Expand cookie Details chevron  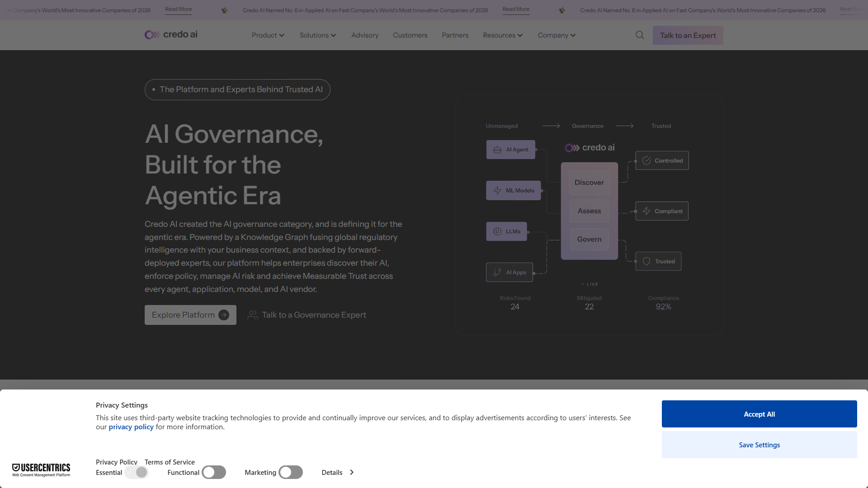(352, 473)
